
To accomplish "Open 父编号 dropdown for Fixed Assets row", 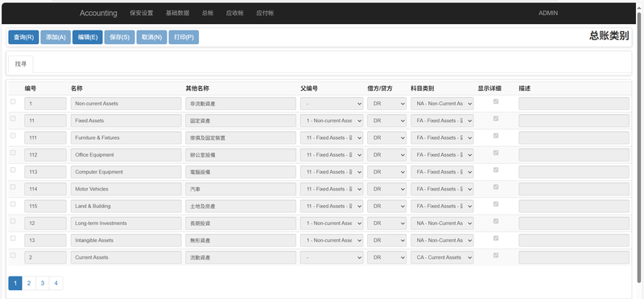I will [x=332, y=121].
